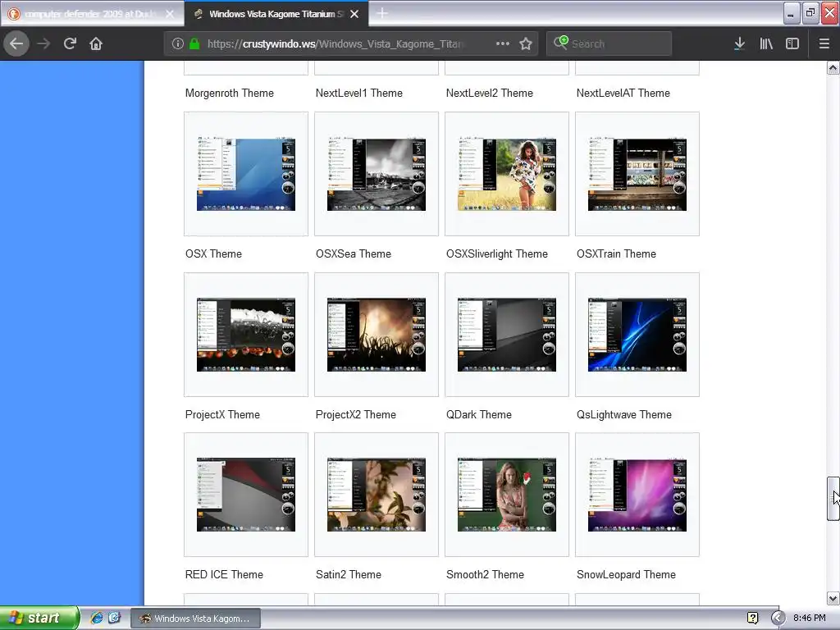Open the QsLightwave Theme thumbnail
Image resolution: width=840 pixels, height=630 pixels.
click(x=637, y=335)
